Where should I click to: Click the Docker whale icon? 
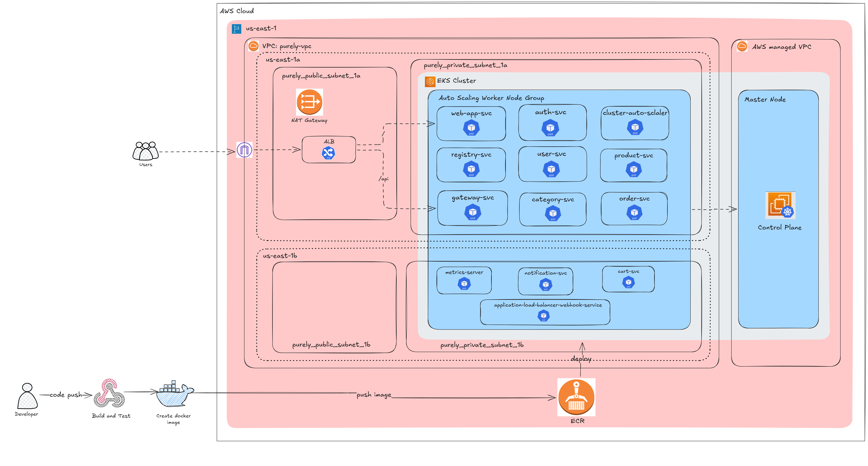(175, 394)
